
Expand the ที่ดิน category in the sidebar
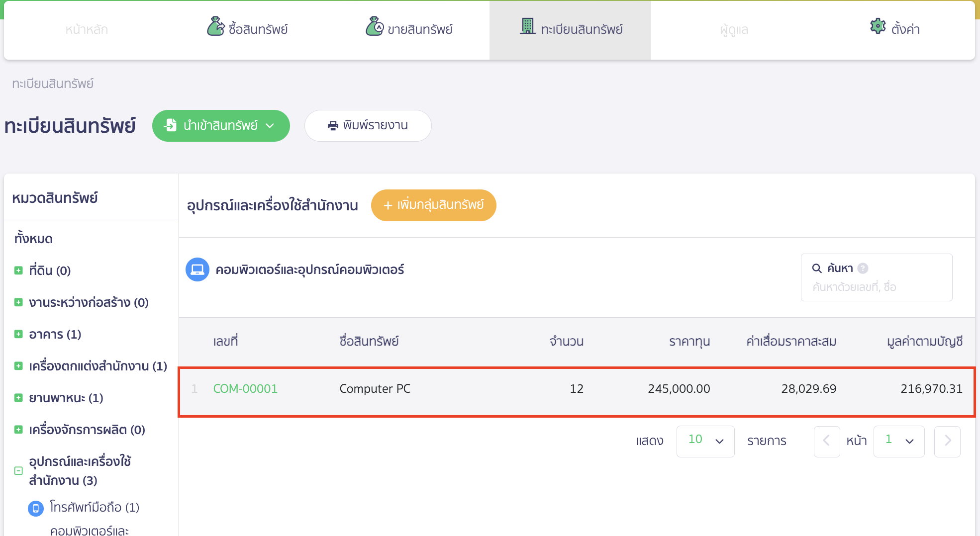pyautogui.click(x=18, y=270)
